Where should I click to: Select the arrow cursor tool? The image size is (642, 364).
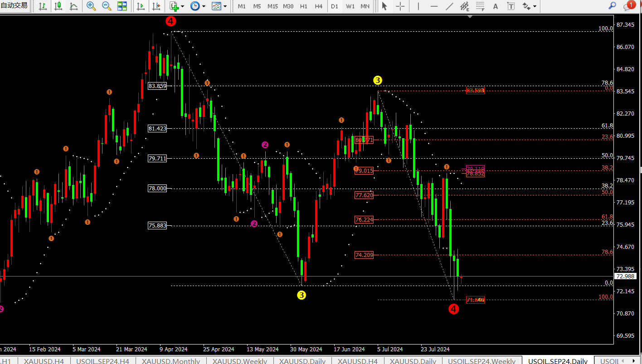click(x=384, y=6)
